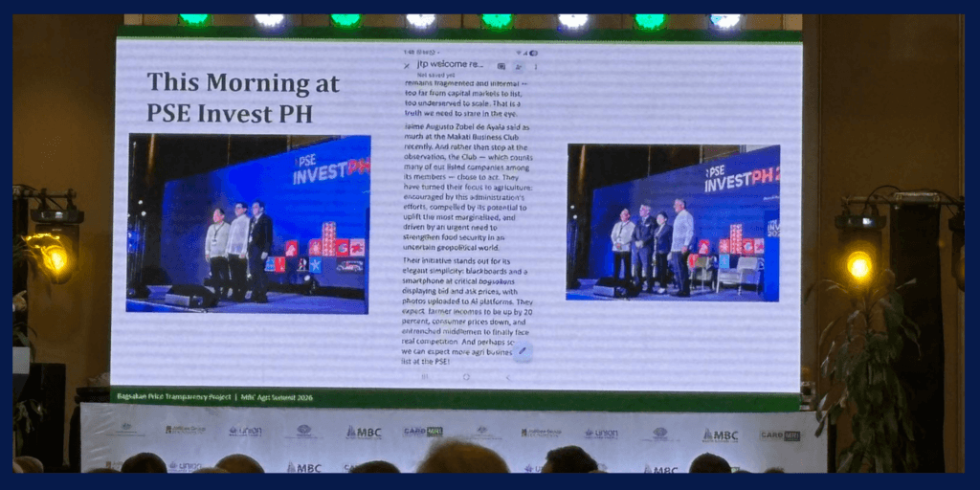Open the three-dot more options menu
The image size is (980, 490).
(x=535, y=67)
